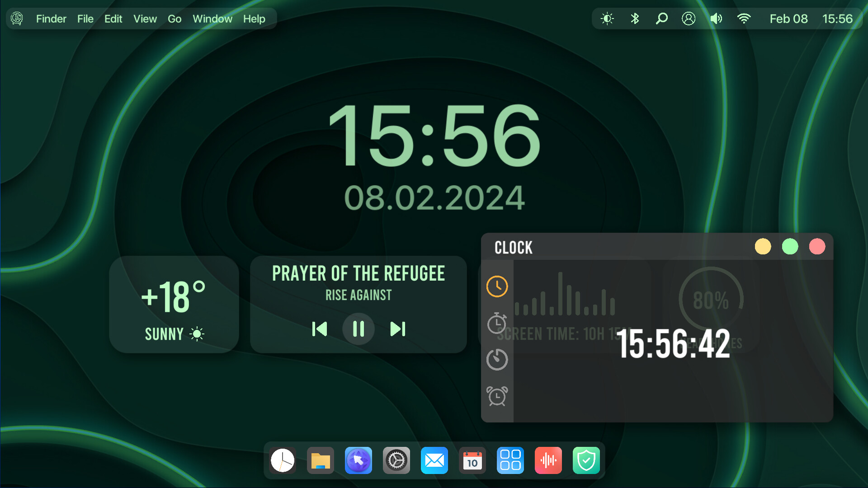868x488 pixels.
Task: Mute audio via the speaker icon
Action: [x=716, y=19]
